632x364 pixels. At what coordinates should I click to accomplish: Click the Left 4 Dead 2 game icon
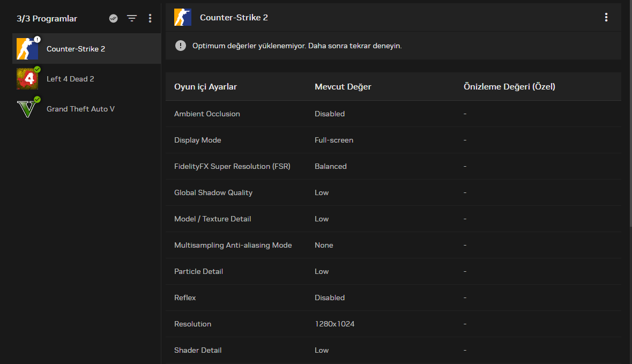click(27, 79)
